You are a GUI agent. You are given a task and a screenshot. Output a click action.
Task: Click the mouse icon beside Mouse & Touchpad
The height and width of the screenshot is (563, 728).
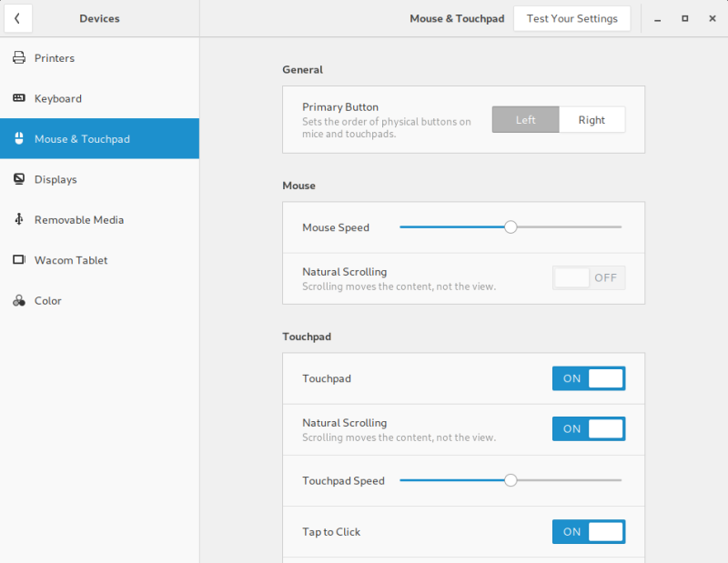coord(18,139)
